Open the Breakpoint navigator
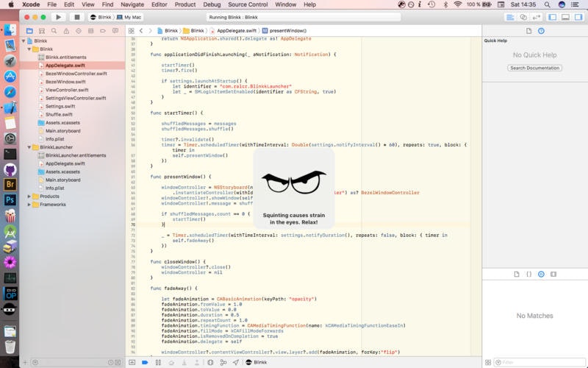This screenshot has height=368, width=588. point(103,31)
